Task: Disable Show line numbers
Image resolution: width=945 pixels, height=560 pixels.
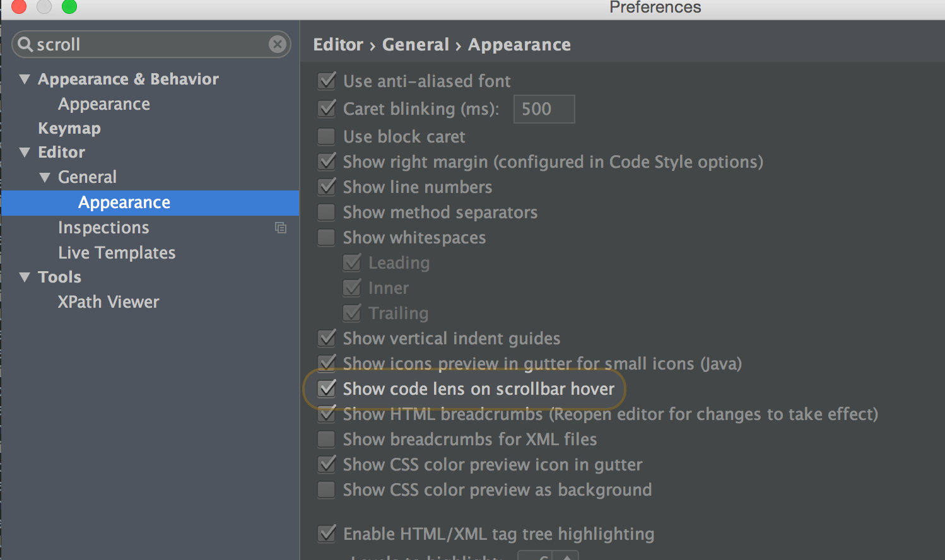Action: click(x=326, y=187)
